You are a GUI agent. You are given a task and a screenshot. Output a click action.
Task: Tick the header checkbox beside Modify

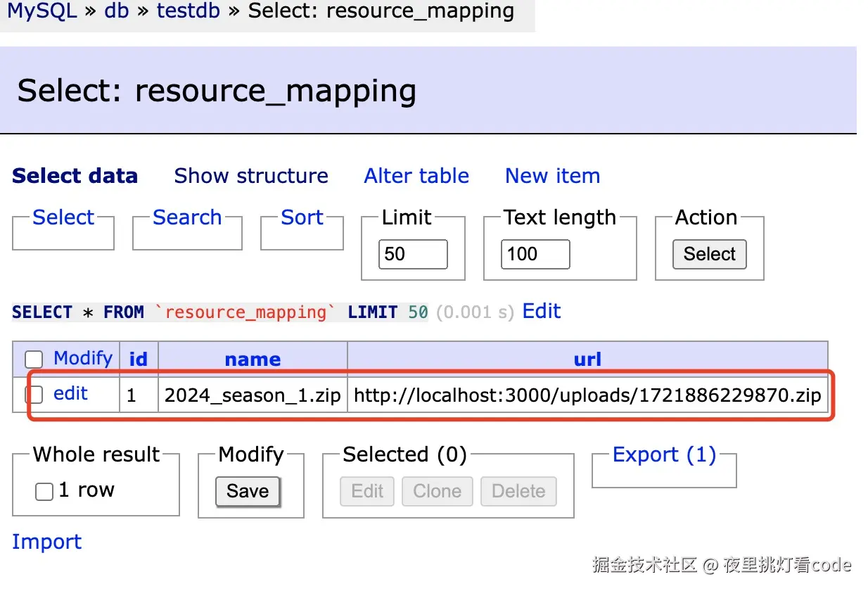point(34,360)
